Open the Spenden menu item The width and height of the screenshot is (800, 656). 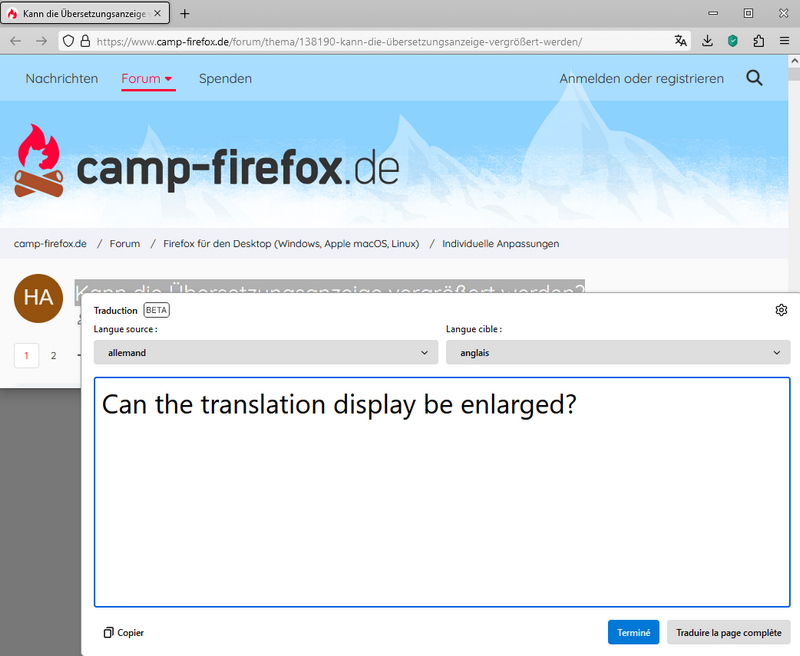[225, 78]
